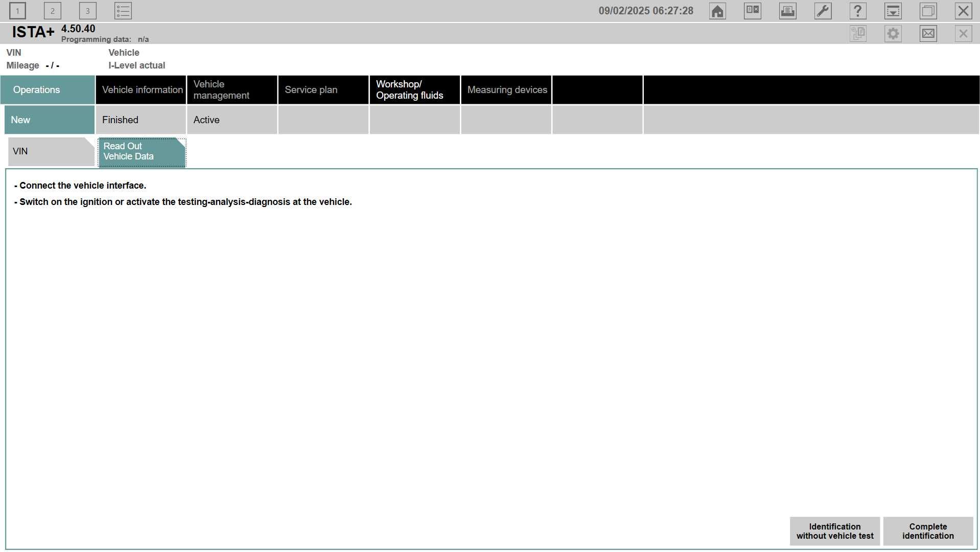Click the Complete identification button

pyautogui.click(x=928, y=531)
